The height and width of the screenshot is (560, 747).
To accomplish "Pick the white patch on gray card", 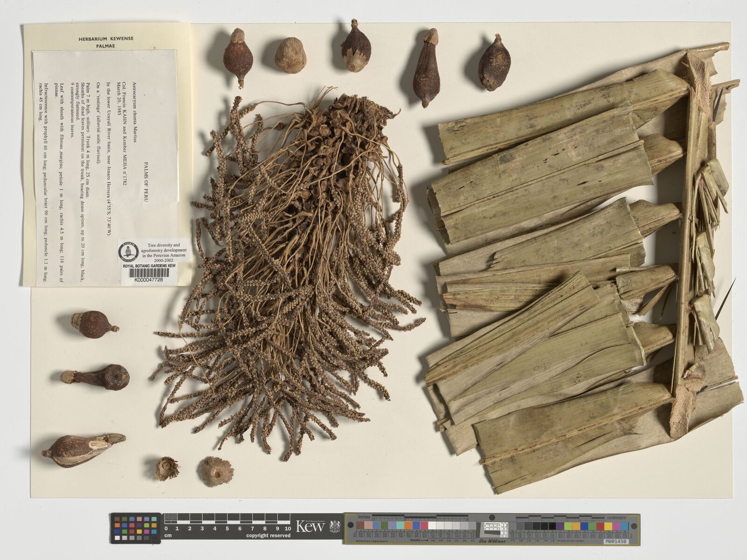I will click(x=432, y=526).
